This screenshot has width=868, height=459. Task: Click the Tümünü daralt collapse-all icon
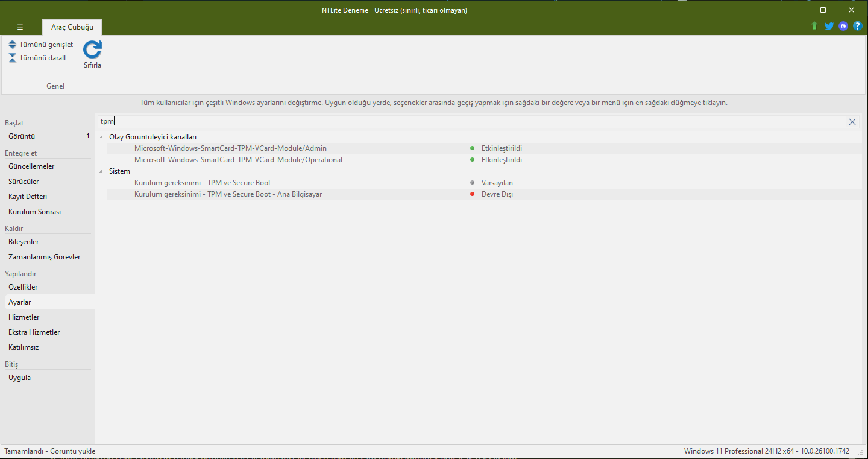click(x=12, y=58)
